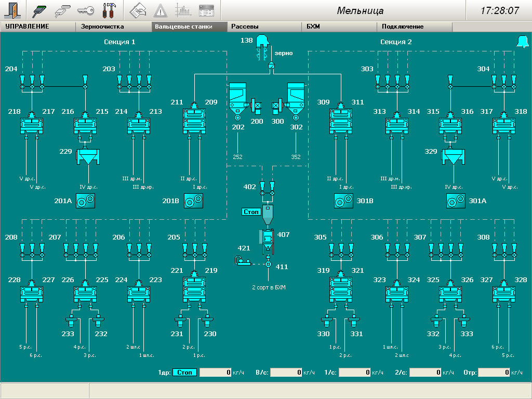Click the exit door icon
Screen dimensions: 532x399
12,10
